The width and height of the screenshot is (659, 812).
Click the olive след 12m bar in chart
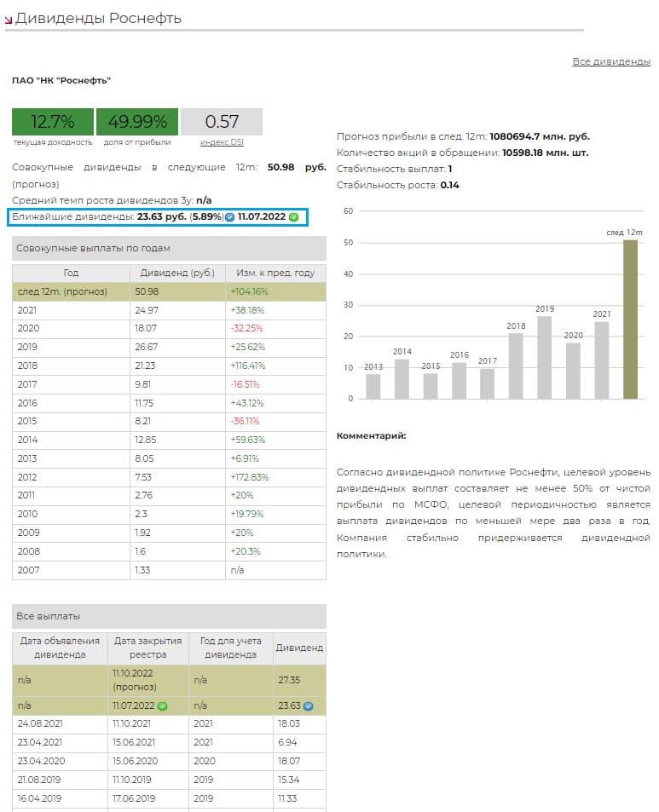[x=630, y=320]
